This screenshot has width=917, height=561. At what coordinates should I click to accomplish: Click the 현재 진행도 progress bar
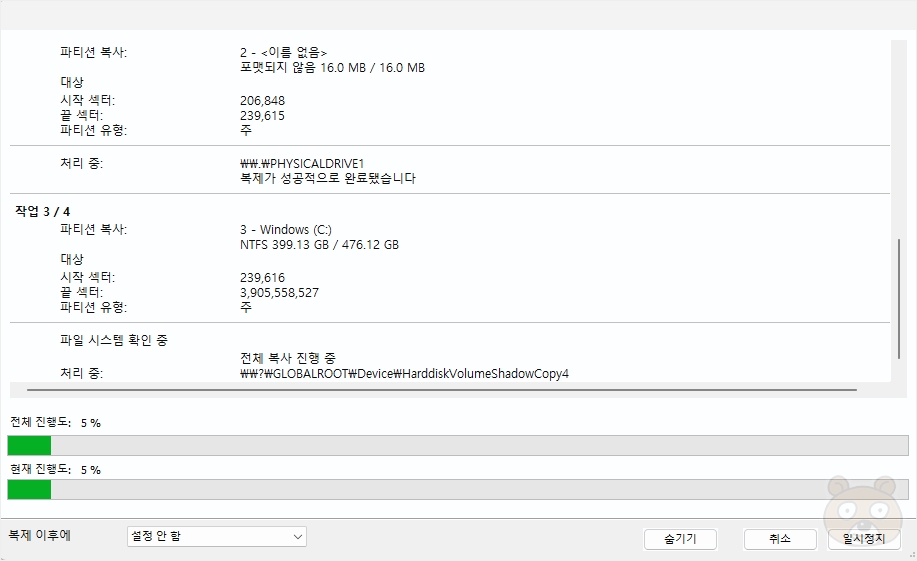[458, 490]
